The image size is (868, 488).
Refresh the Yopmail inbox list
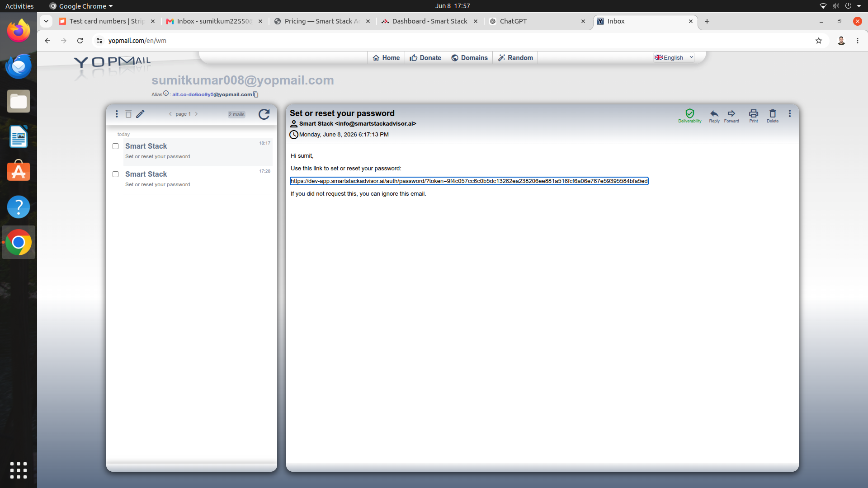click(x=264, y=114)
